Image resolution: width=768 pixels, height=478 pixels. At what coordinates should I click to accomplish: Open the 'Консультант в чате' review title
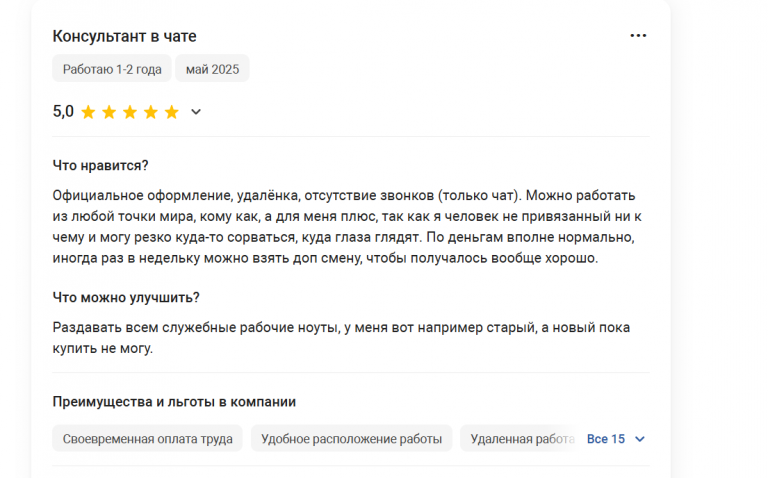[124, 36]
